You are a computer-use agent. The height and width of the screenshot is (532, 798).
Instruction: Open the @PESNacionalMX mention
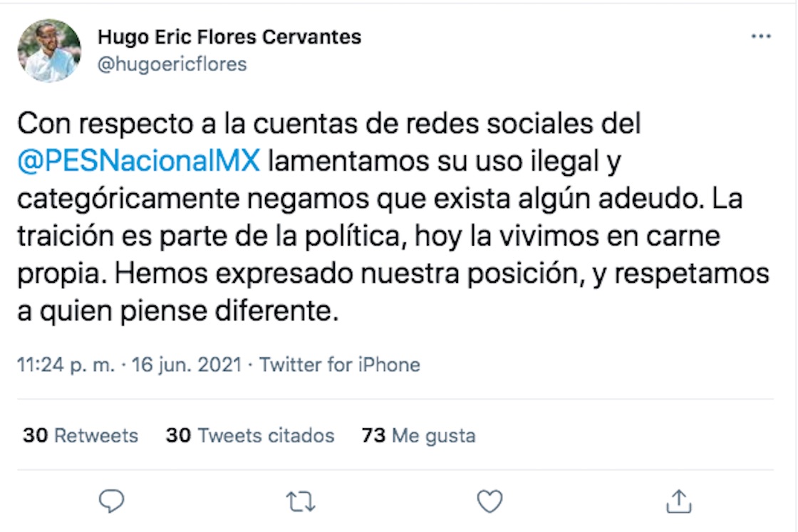click(x=138, y=162)
